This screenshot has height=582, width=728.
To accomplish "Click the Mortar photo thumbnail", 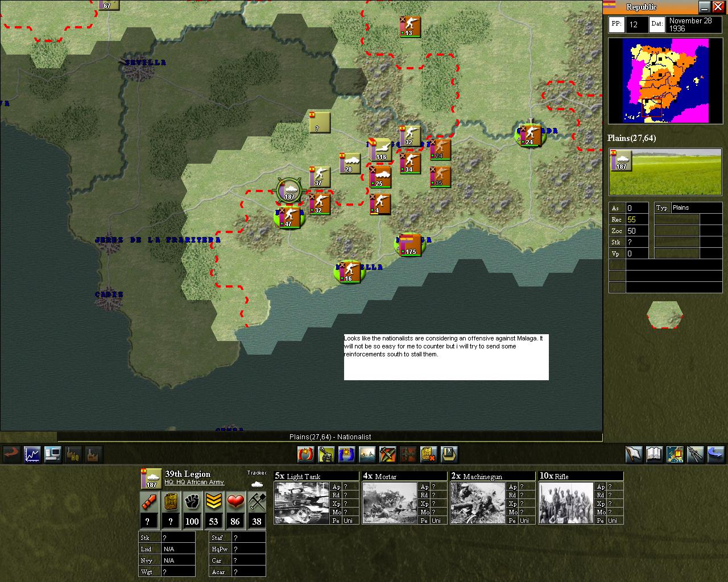I will click(390, 503).
